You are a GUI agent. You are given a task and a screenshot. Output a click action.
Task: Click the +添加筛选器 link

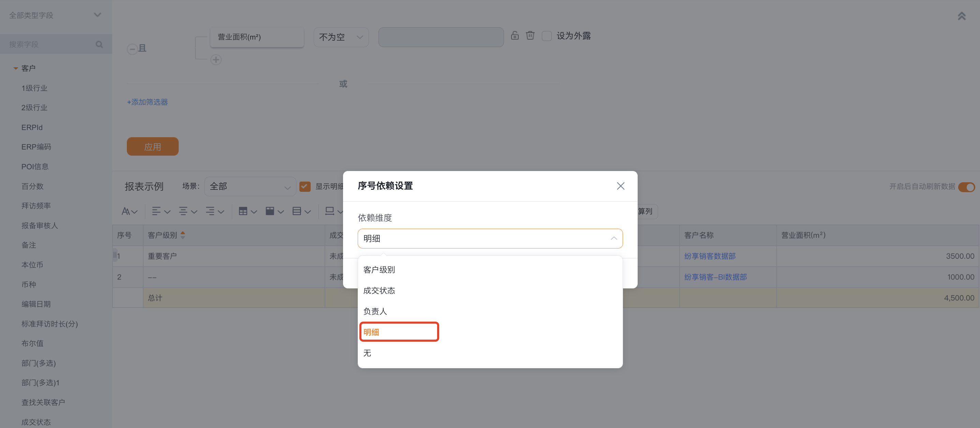pos(147,102)
